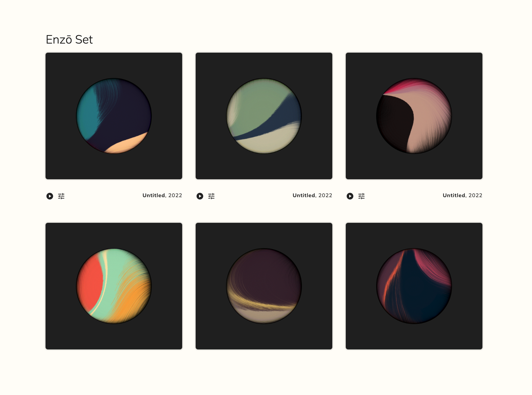Screen dimensions: 532x395
Task: Click Untitled, 2022 under first artwork
Action: click(x=162, y=195)
